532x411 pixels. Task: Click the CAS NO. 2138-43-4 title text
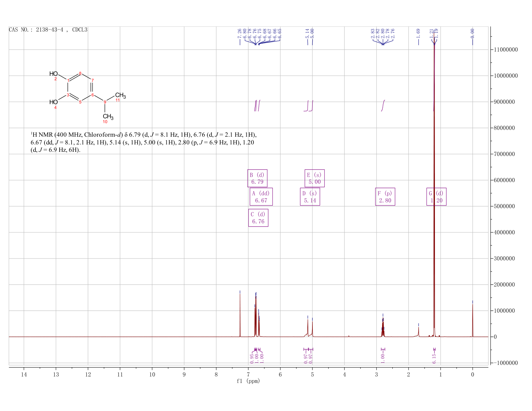[x=48, y=30]
